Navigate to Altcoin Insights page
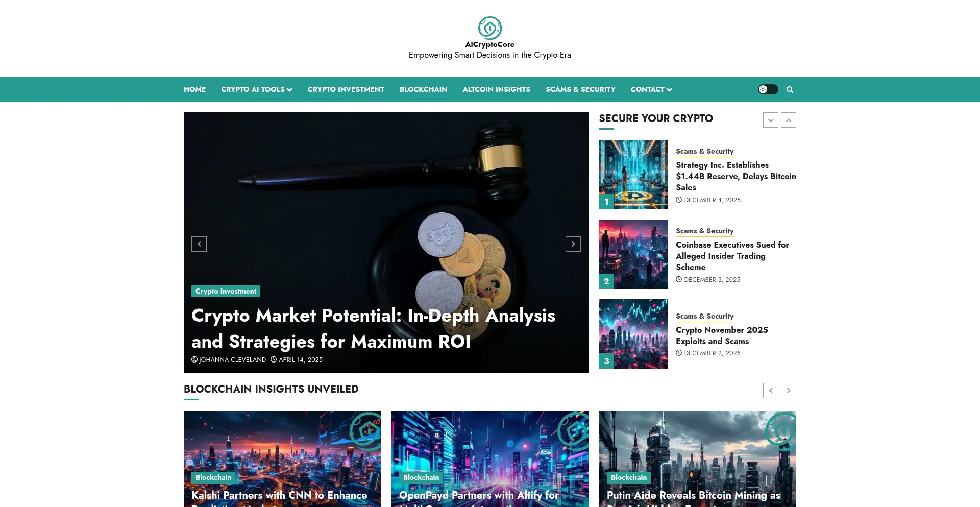The width and height of the screenshot is (980, 507). (496, 90)
